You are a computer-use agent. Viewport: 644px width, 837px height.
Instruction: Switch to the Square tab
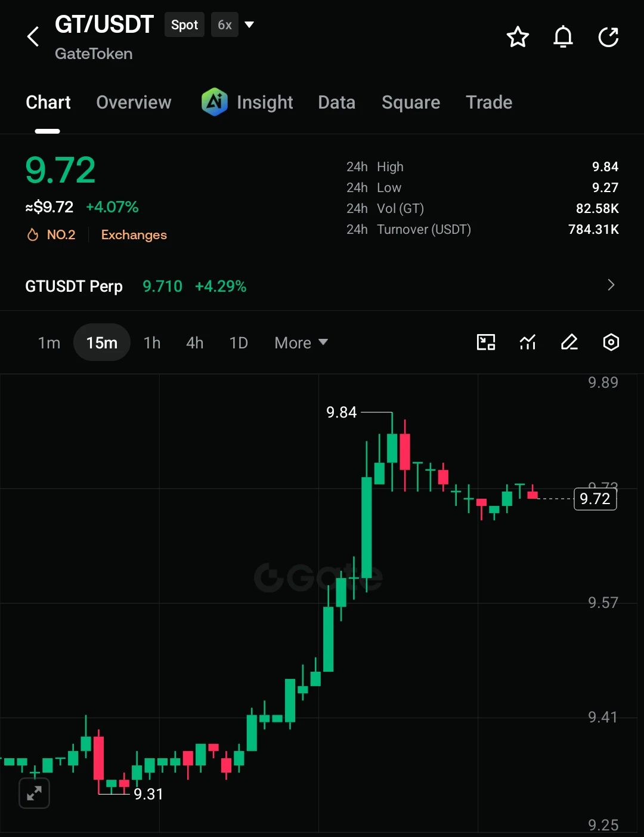[x=411, y=103]
